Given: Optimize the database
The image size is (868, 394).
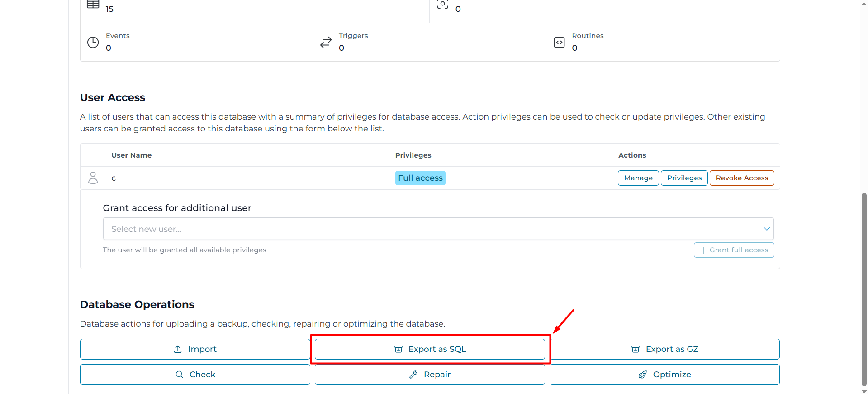Looking at the screenshot, I should point(664,375).
